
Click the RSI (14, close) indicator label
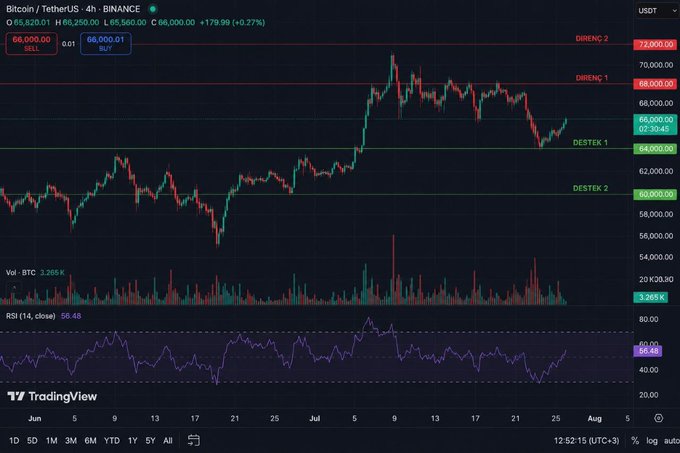click(30, 316)
